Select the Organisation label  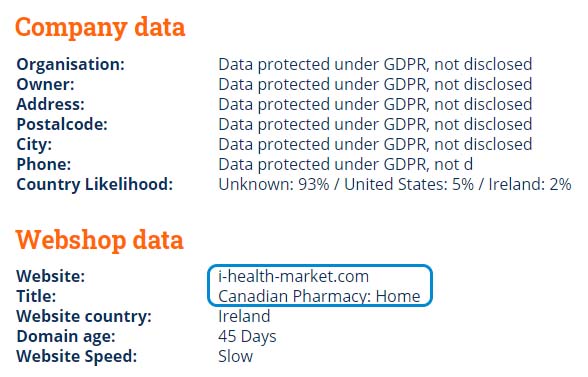70,65
